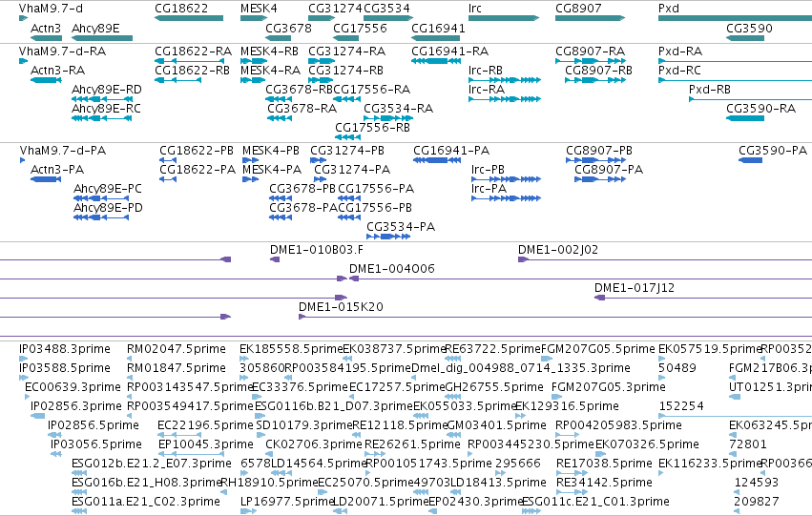Select the DME1-010B03.F clone end
Screen dimensions: 812x516
(x=275, y=259)
